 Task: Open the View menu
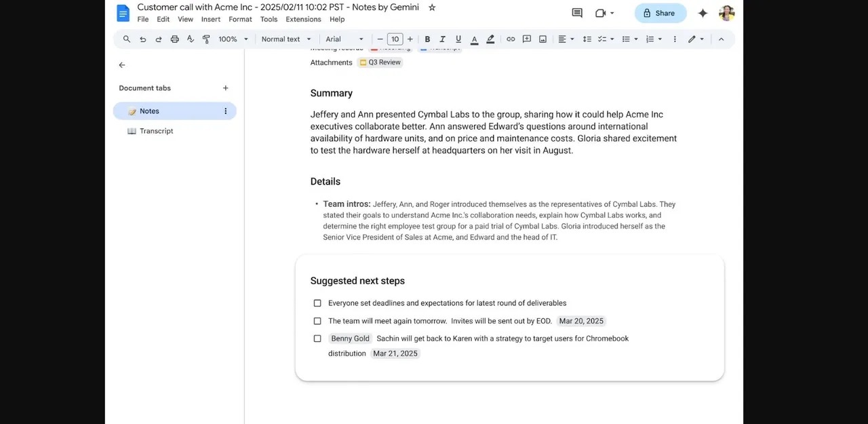[186, 20]
